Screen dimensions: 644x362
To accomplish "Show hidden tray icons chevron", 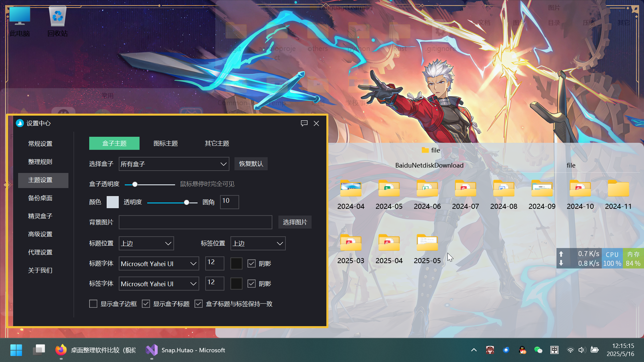I will 474,350.
